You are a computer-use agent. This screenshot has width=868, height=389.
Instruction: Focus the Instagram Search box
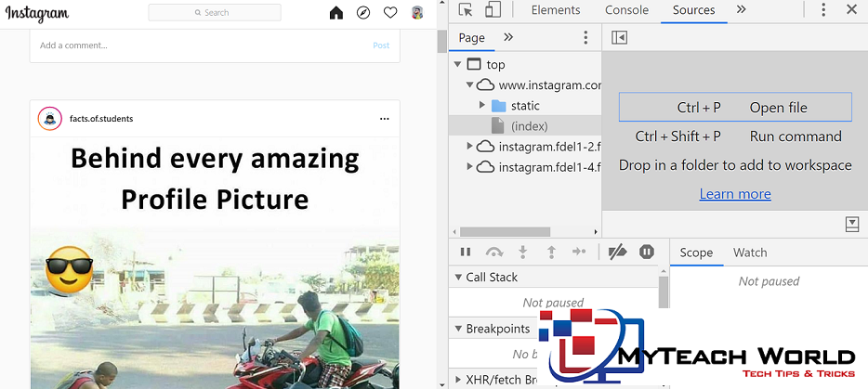click(215, 12)
